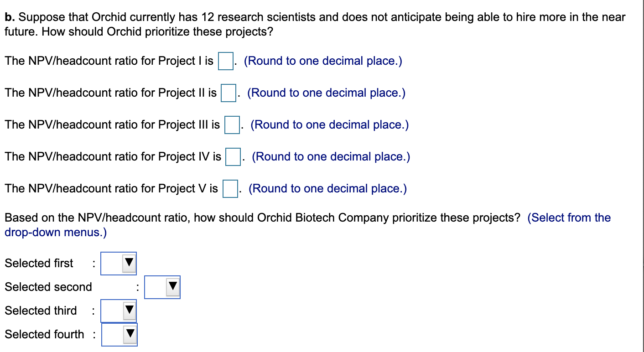Click the 'Selected second' label text

click(48, 287)
